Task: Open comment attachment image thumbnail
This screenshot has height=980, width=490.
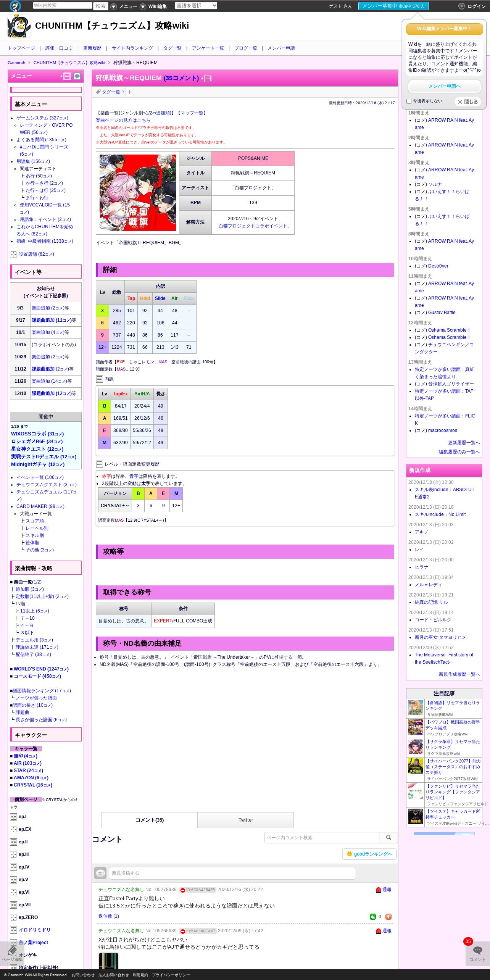Action: pyautogui.click(x=109, y=961)
